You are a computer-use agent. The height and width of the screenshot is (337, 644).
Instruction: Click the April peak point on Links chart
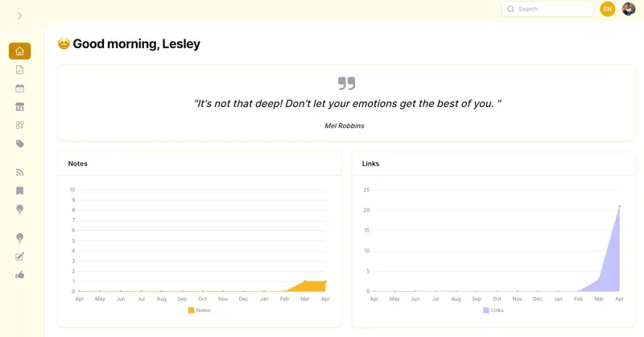pos(619,207)
